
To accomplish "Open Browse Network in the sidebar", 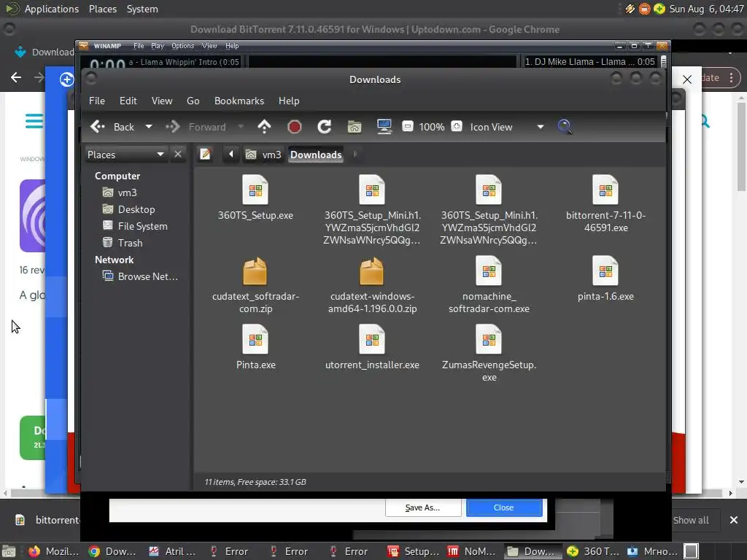I will [141, 276].
